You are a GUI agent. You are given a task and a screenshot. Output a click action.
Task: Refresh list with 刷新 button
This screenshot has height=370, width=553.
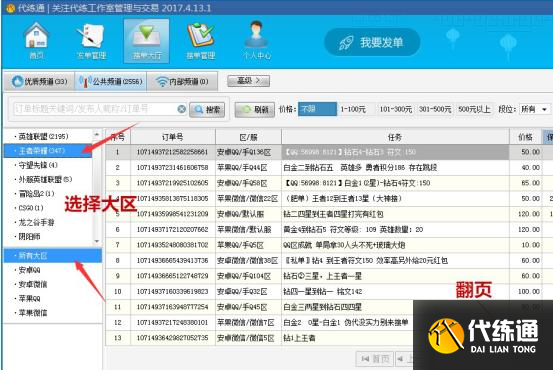(255, 110)
